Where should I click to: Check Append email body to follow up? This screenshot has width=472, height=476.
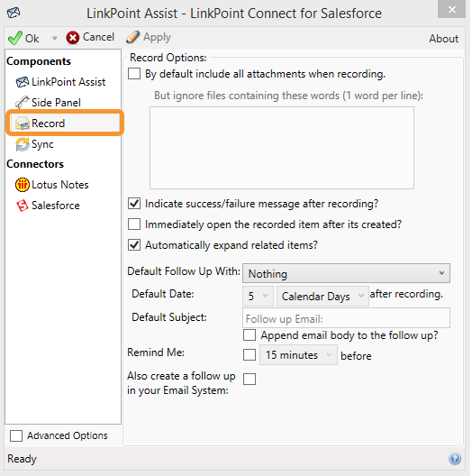[250, 335]
